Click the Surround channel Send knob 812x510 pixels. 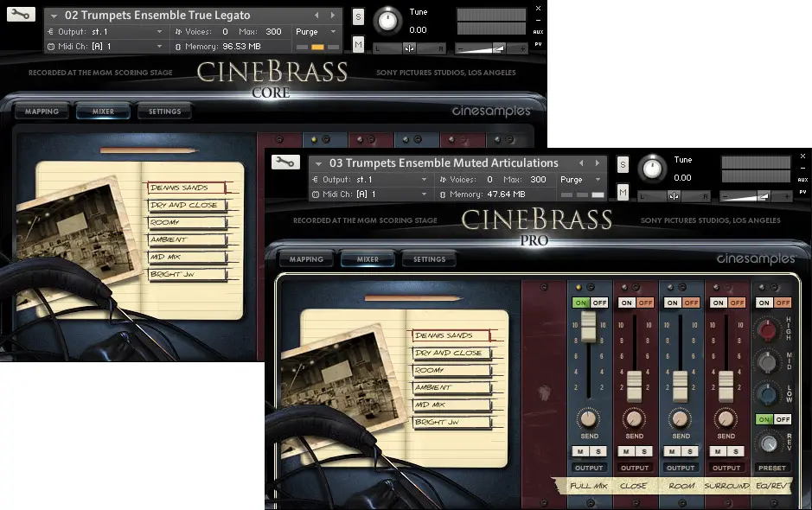726,418
